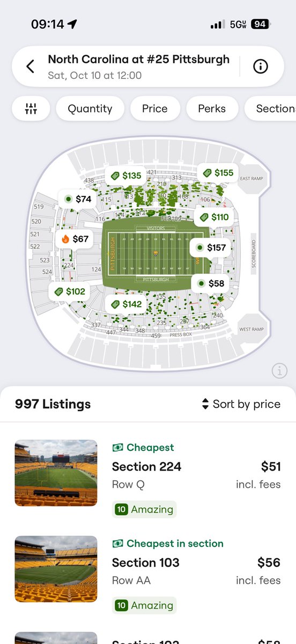Select the $110 price tag marker

coord(214,217)
